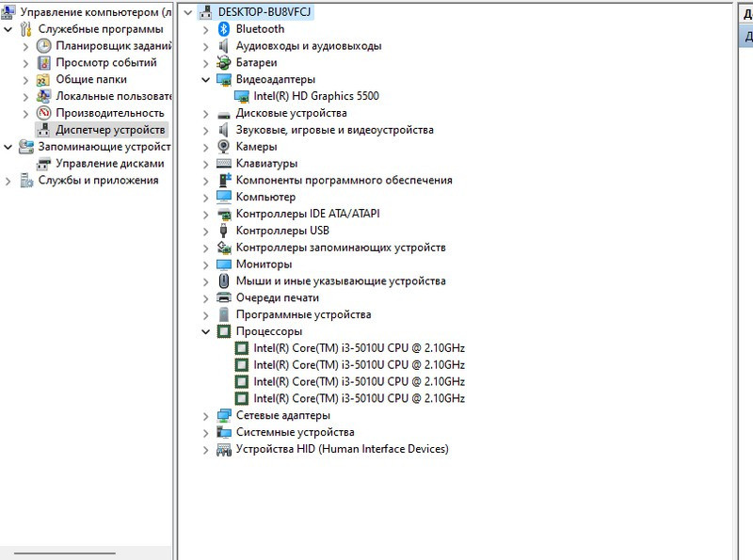753x560 pixels.
Task: Select the first i3-5010U processor entry
Action: click(359, 347)
